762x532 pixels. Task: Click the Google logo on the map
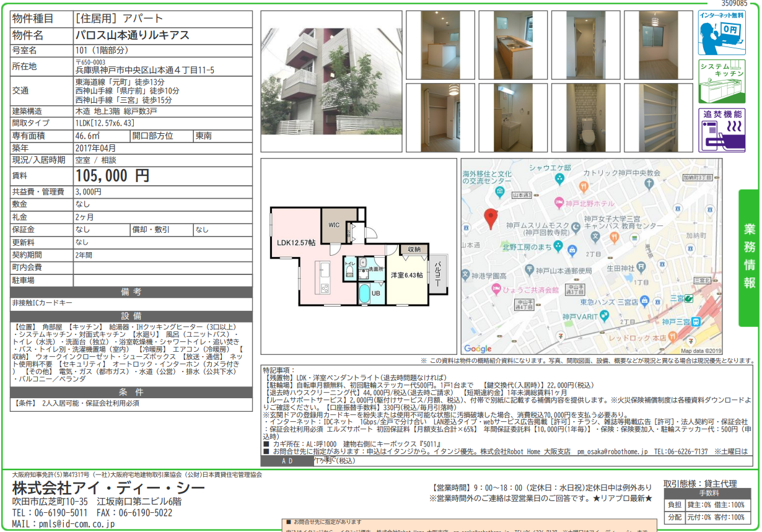tap(478, 349)
